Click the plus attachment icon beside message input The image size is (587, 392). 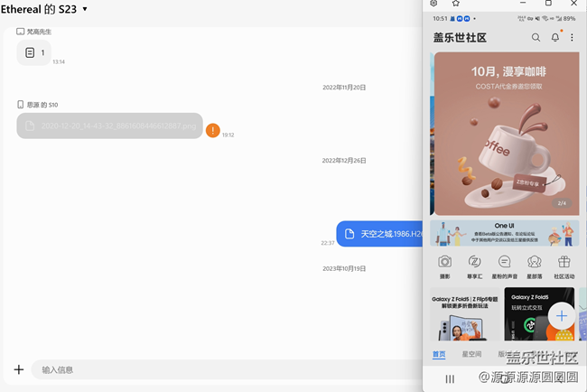coord(18,369)
